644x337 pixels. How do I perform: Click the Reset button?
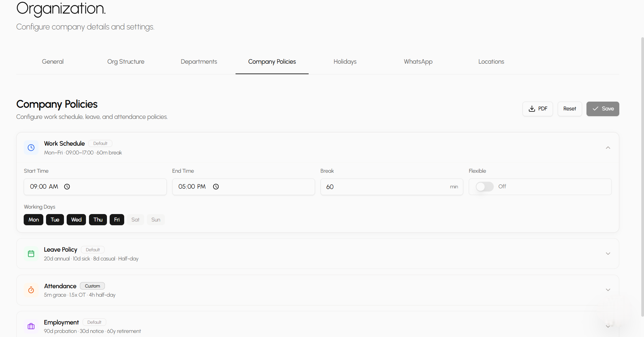(570, 109)
